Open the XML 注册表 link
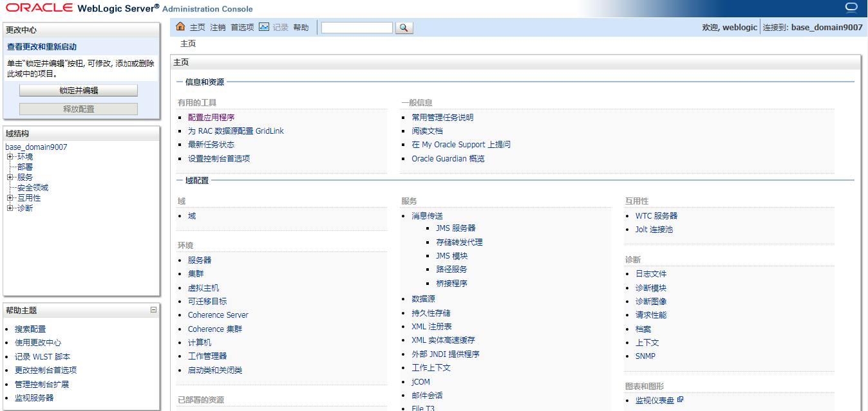The height and width of the screenshot is (411, 868). pos(432,327)
